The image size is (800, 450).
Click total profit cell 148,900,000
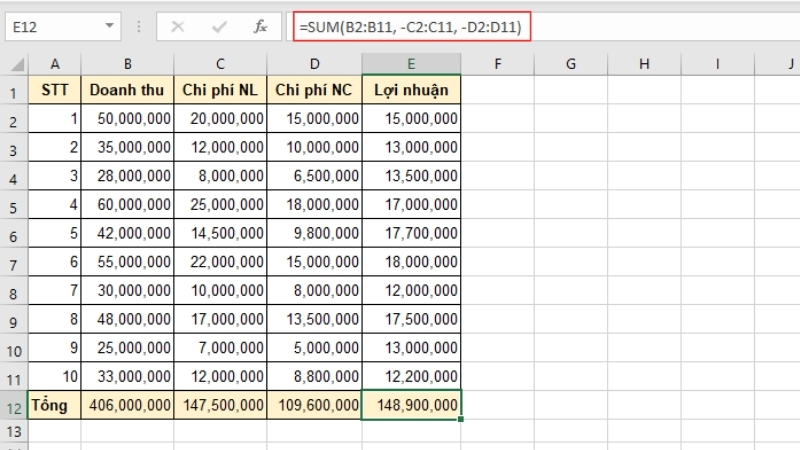click(411, 405)
